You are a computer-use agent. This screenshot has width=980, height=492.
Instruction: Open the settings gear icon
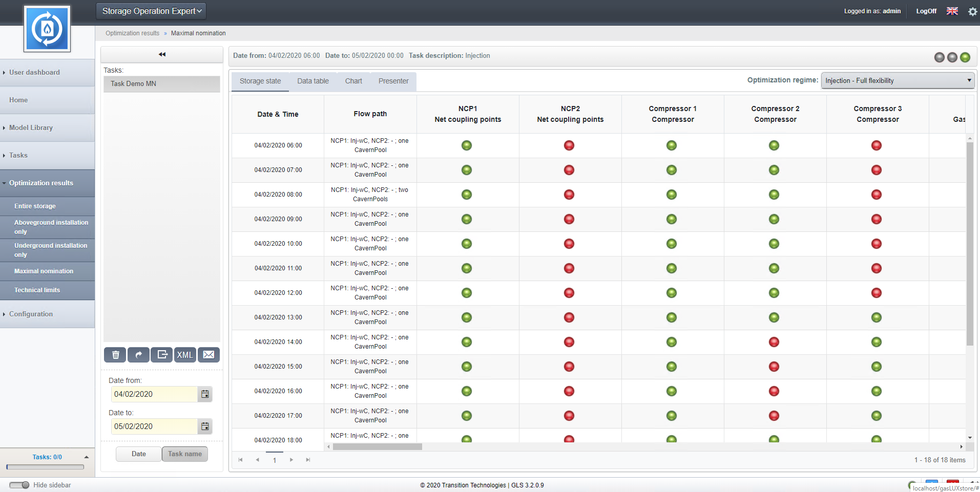pyautogui.click(x=972, y=11)
